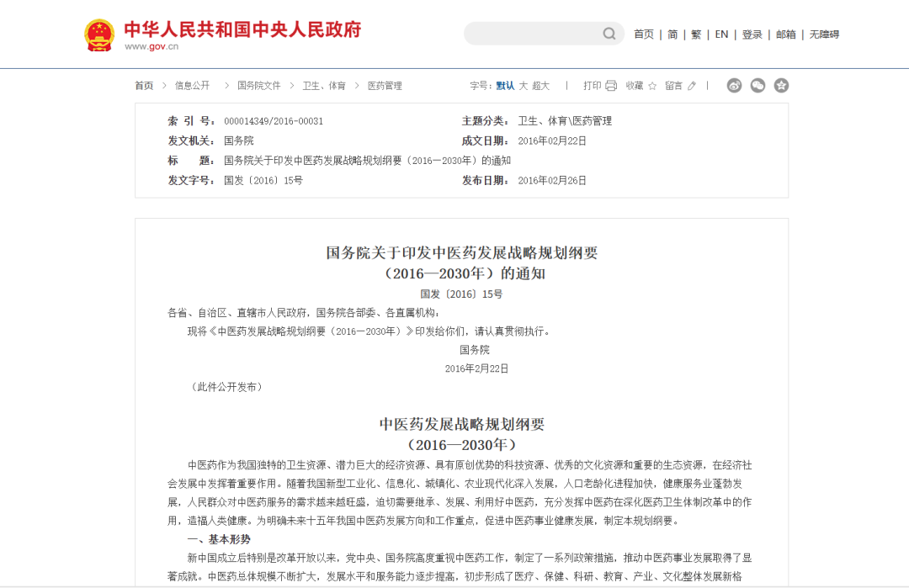Enable accessibility mode via 无障碍
This screenshot has width=909, height=588.
[824, 34]
